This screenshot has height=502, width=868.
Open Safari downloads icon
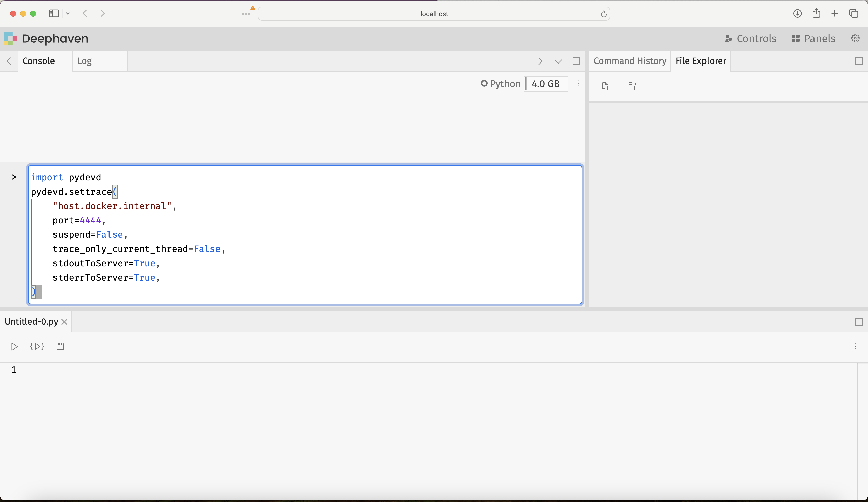point(797,13)
